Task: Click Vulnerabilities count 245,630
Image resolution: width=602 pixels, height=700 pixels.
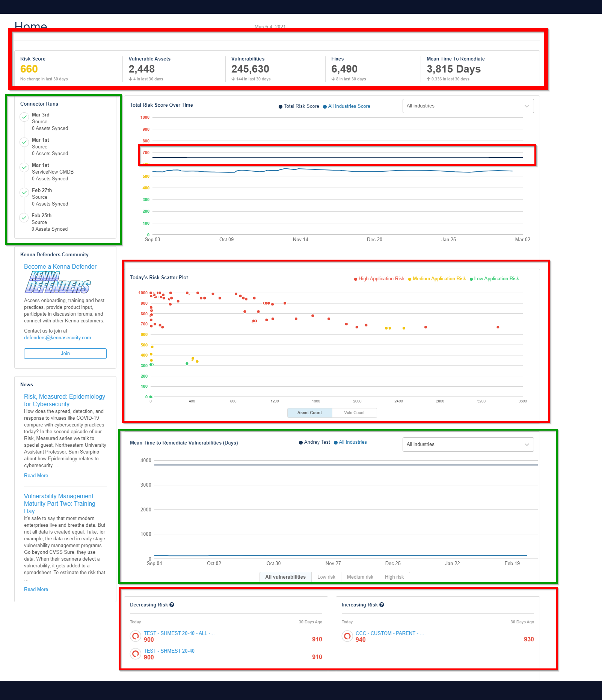Action: (250, 69)
